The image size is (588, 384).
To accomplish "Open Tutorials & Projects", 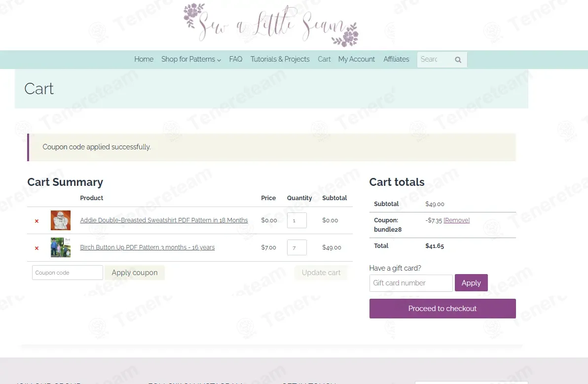I will [x=280, y=59].
